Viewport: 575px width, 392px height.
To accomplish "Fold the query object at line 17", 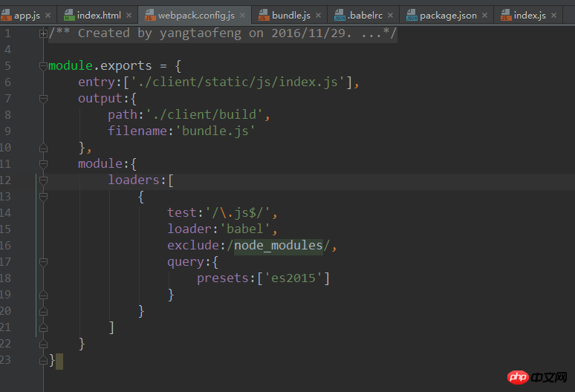I will coord(43,261).
